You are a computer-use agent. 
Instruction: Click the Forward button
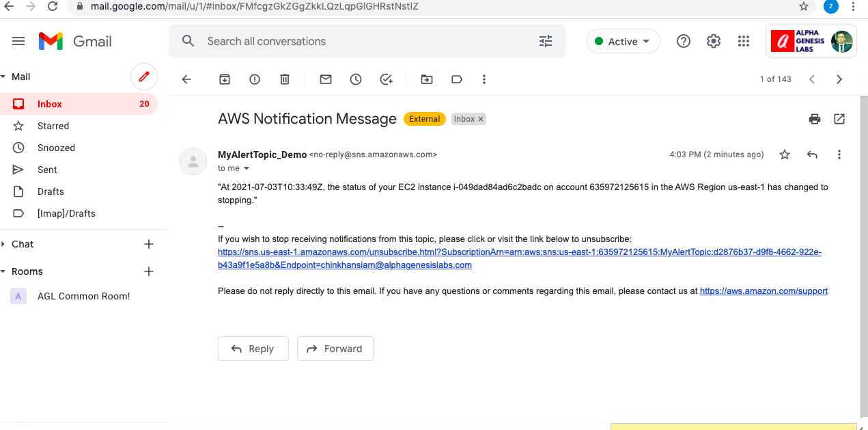pyautogui.click(x=335, y=349)
